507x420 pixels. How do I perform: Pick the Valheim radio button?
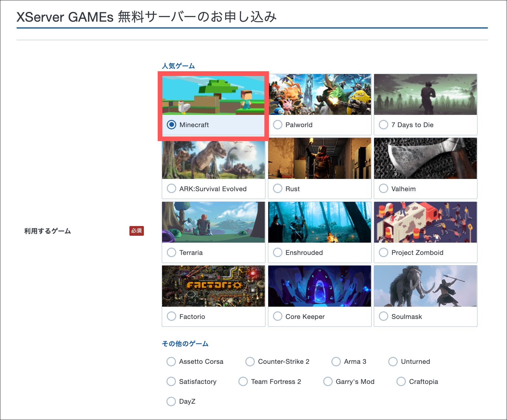[x=384, y=189]
